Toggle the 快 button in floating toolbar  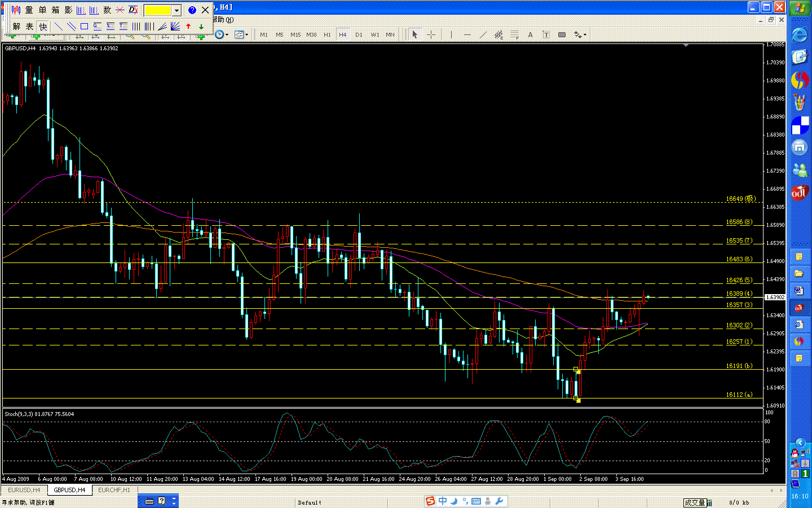43,27
